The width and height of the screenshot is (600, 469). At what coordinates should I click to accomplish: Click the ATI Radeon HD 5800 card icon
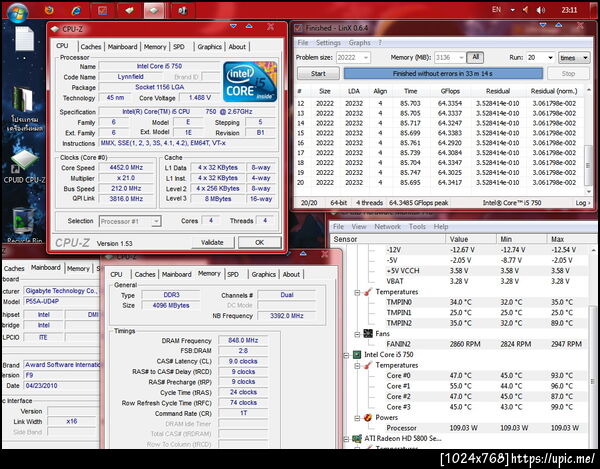click(x=357, y=438)
